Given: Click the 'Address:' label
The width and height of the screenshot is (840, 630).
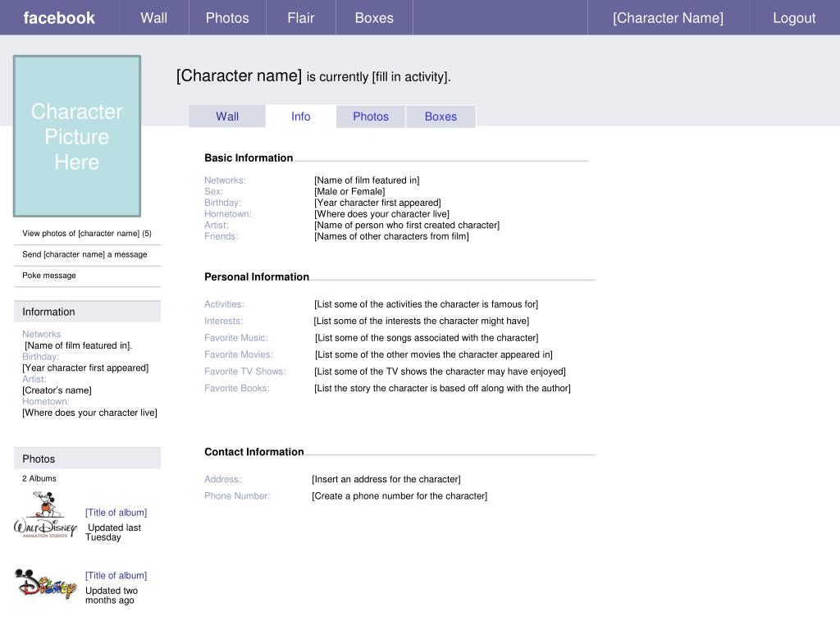Looking at the screenshot, I should coord(223,479).
